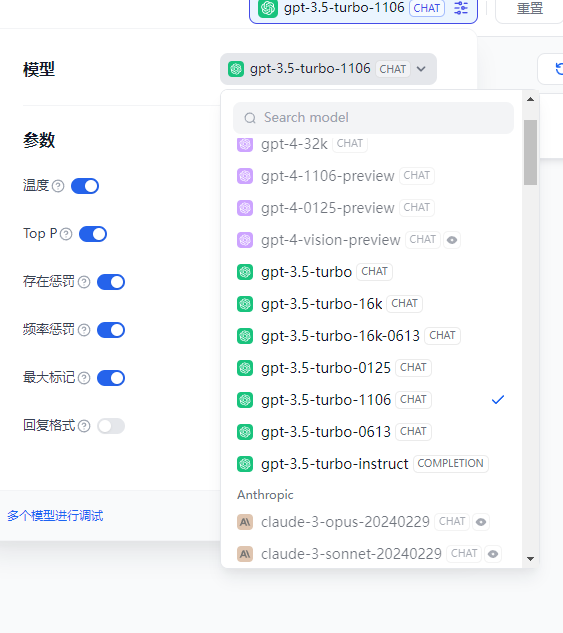Click the magnifier icon in Search model

point(250,118)
